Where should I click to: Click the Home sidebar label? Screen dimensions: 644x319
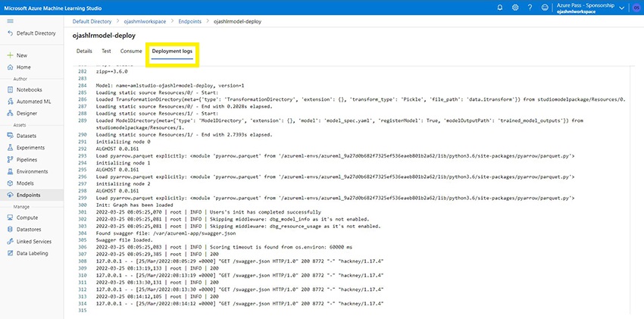click(x=23, y=67)
